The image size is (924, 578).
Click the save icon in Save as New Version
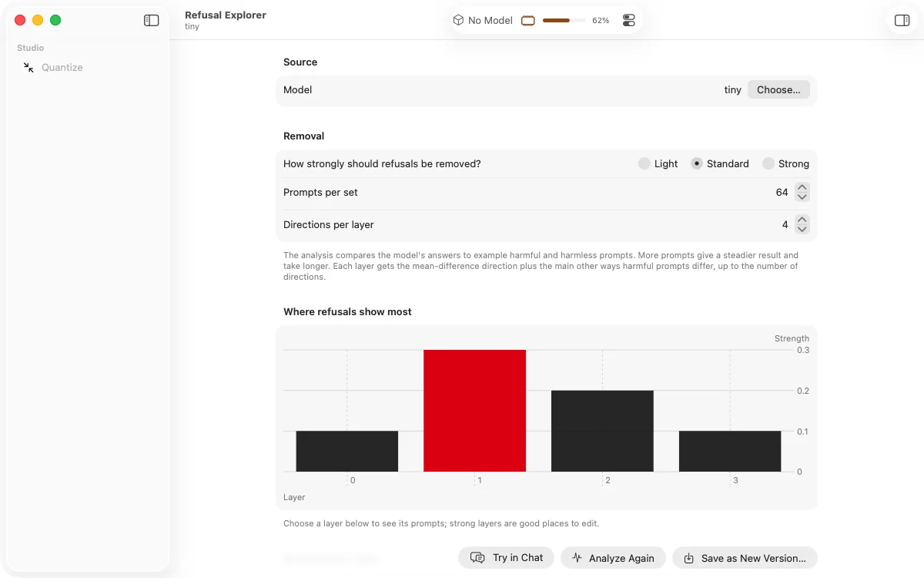click(689, 558)
